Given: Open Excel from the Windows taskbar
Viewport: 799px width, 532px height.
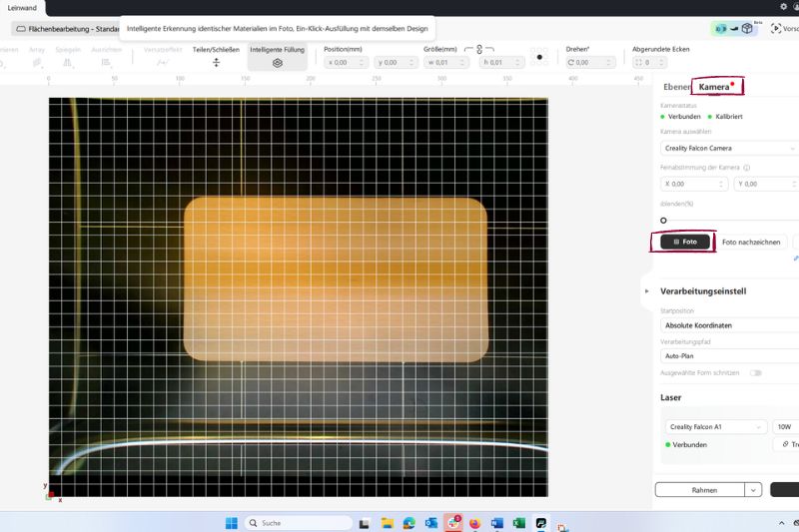Looking at the screenshot, I should tap(518, 523).
